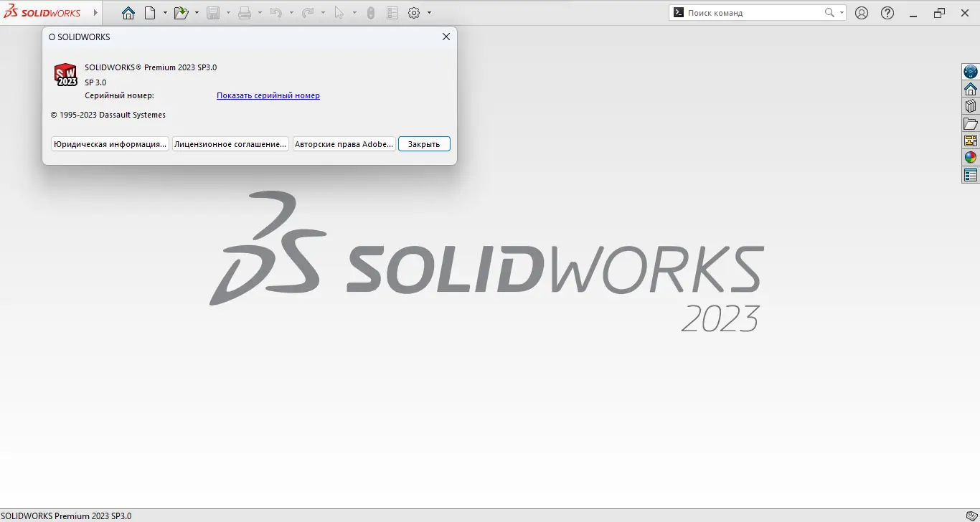Screen dimensions: 980x522
Task: Click the View Palette icon in the sidebar
Action: (971, 140)
